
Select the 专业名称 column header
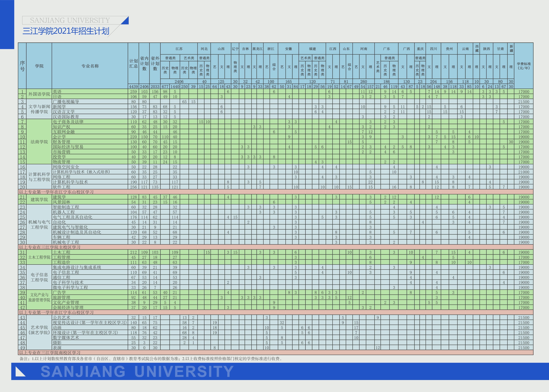(x=90, y=66)
